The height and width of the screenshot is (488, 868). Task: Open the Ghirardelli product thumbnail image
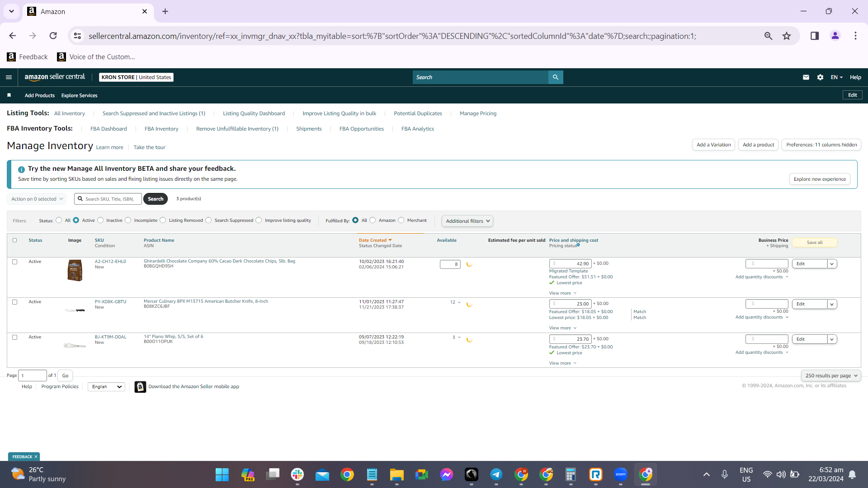pos(75,270)
